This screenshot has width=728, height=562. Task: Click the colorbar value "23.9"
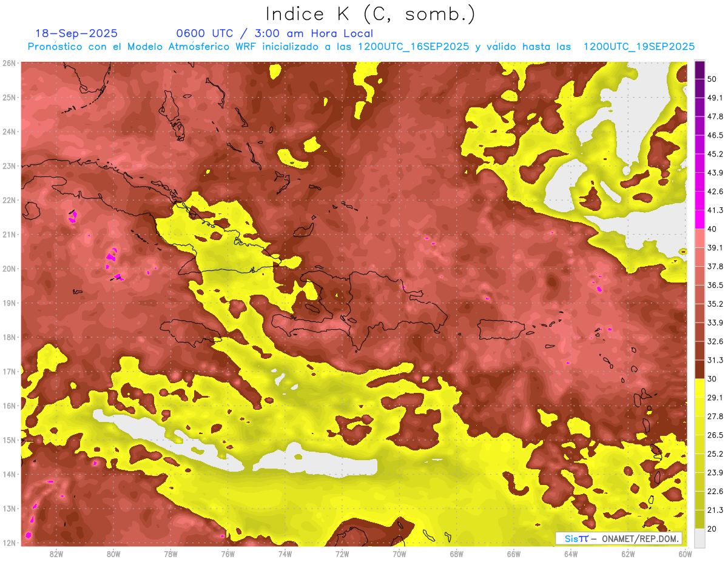pos(715,473)
